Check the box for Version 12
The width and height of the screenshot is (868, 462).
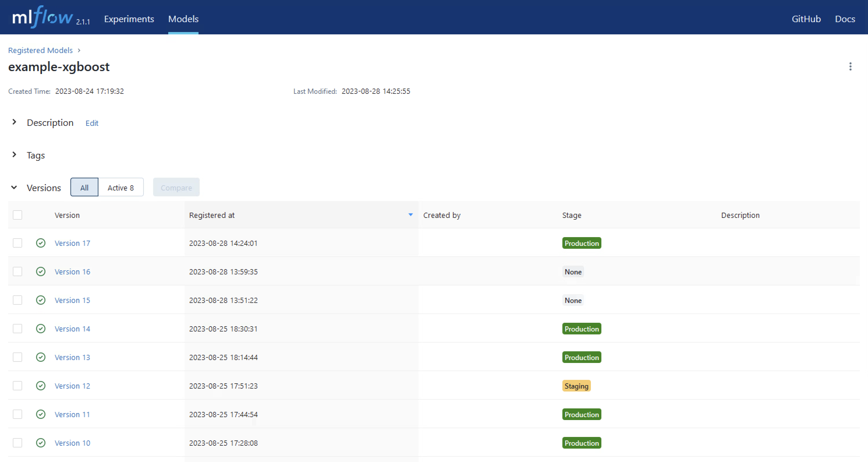pos(17,386)
